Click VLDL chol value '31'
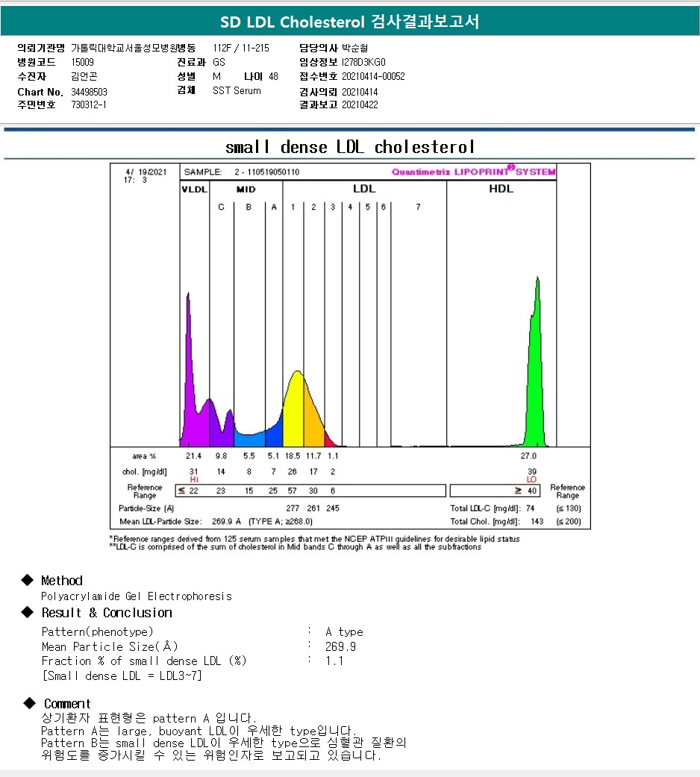Viewport: 700px width, 777px height. [x=194, y=471]
